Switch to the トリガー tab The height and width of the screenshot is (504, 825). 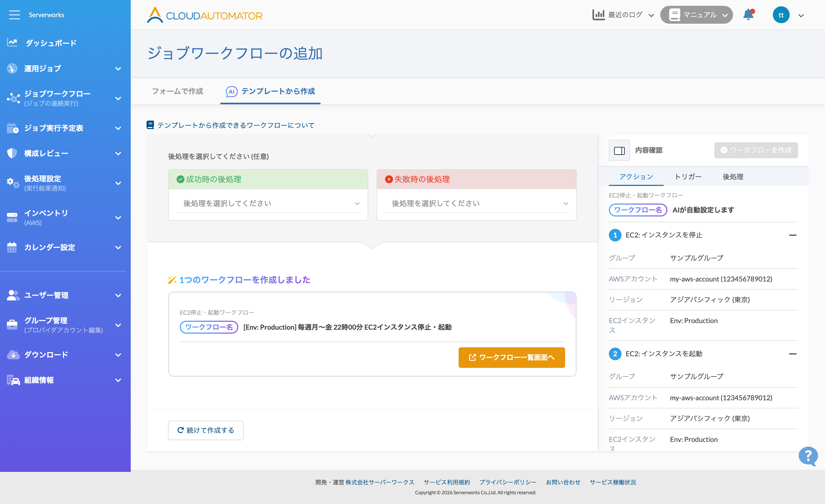click(688, 177)
